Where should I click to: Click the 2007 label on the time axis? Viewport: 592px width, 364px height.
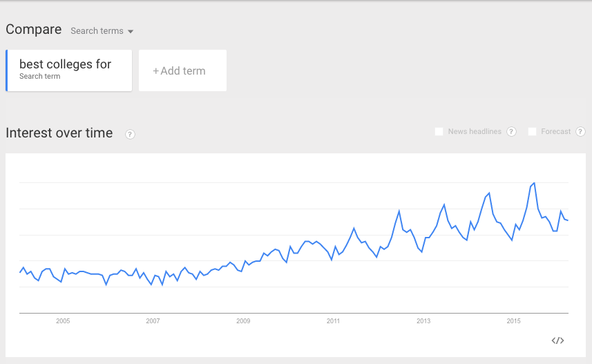153,321
